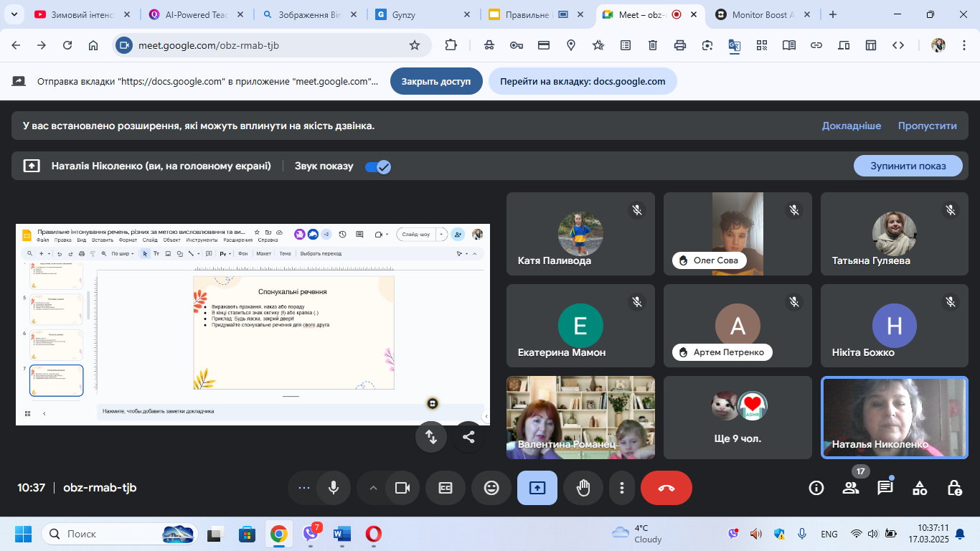Viewport: 980px width, 551px height.
Task: Click the three-dots icon left of microphone
Action: pos(304,488)
